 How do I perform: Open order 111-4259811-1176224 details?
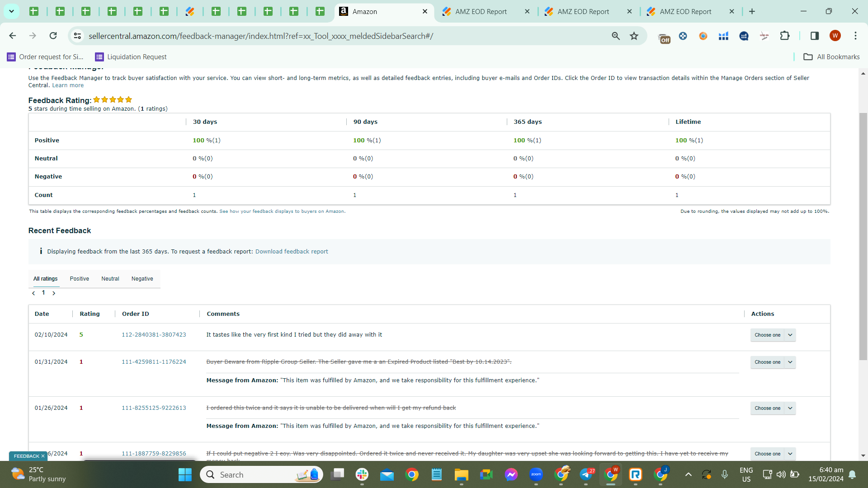coord(154,362)
